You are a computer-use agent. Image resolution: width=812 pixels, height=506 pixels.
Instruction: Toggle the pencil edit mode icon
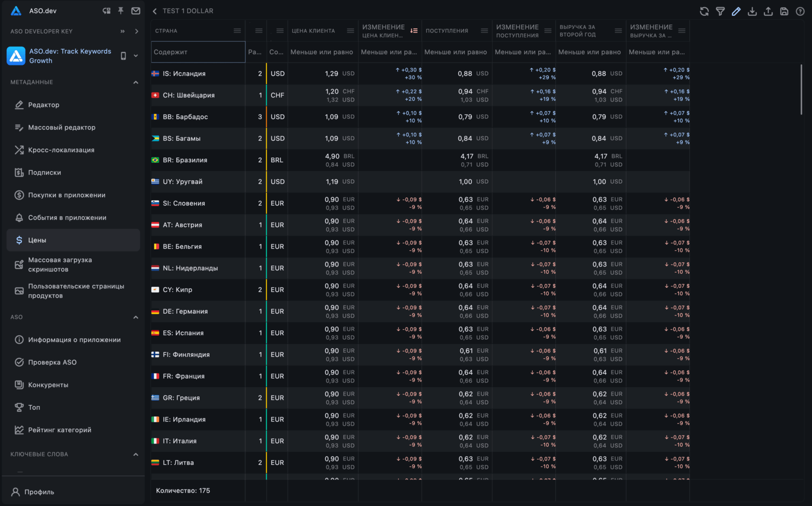pyautogui.click(x=736, y=11)
